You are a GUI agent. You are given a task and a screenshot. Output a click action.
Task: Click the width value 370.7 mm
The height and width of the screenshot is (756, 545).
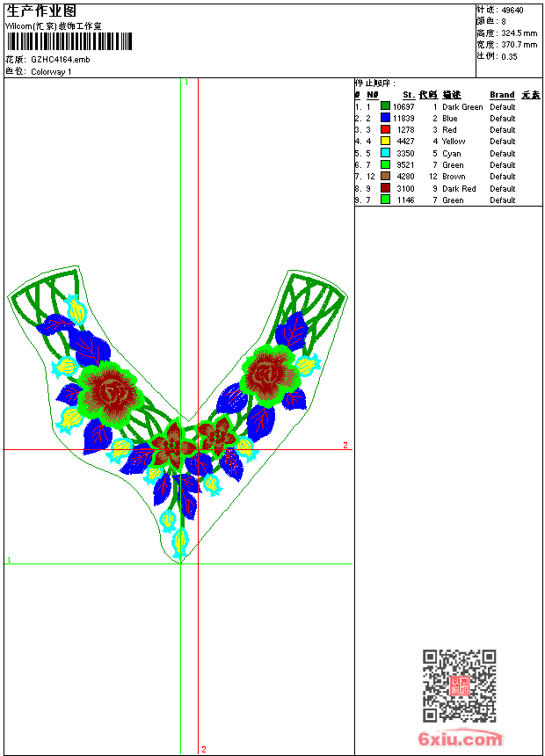click(x=519, y=45)
